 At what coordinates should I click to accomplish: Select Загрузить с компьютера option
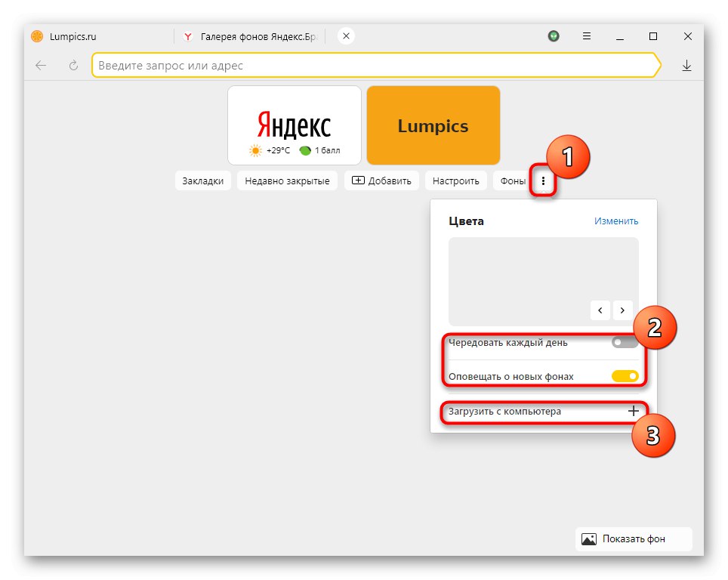tap(544, 412)
